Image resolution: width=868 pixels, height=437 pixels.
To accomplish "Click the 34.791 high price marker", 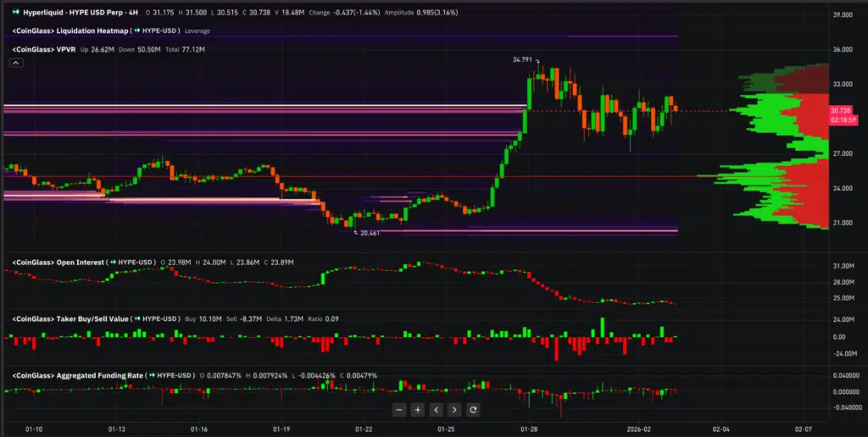I will click(x=523, y=60).
